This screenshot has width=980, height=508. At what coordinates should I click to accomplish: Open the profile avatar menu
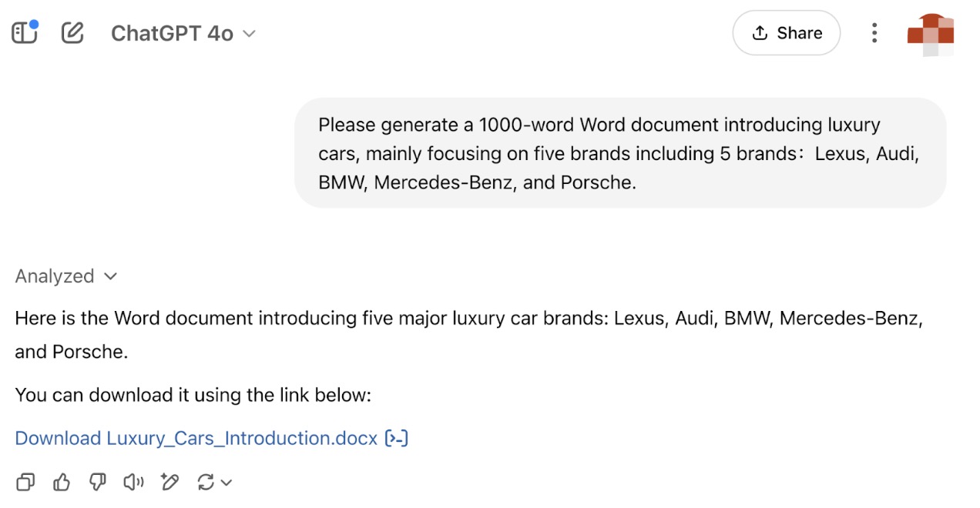[931, 35]
